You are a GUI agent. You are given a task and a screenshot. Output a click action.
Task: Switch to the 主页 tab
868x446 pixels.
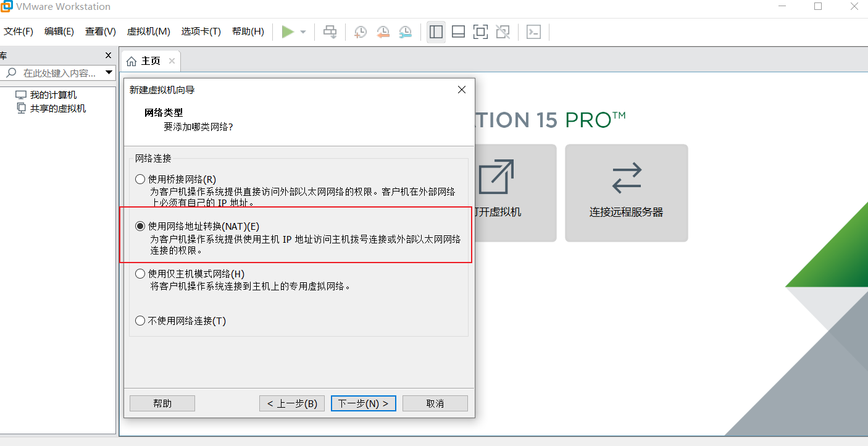pos(151,61)
